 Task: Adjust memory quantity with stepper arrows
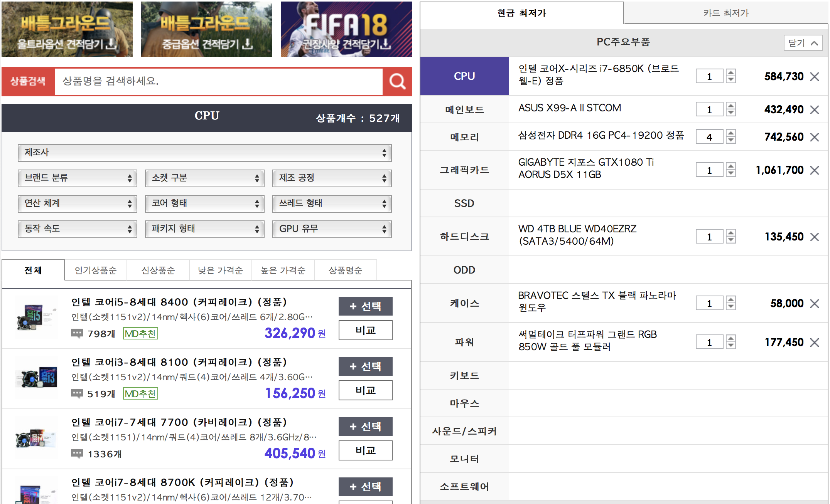pos(731,137)
